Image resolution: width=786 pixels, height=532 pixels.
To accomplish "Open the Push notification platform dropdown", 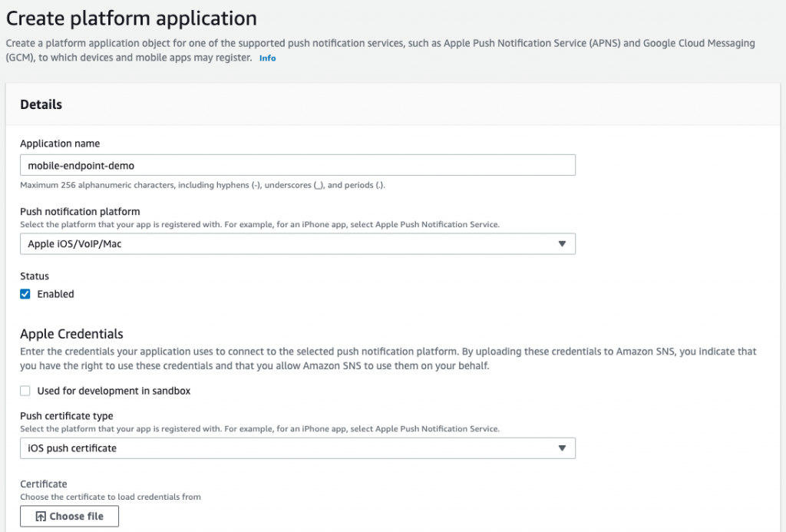I will (298, 243).
